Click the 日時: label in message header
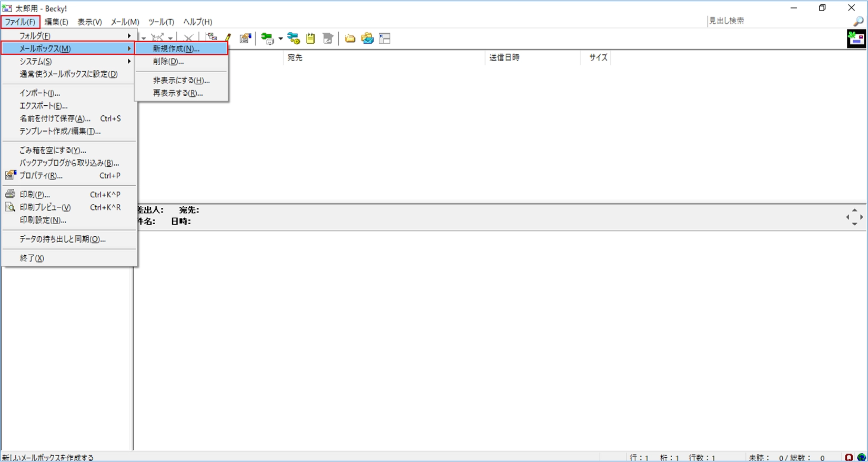Image resolution: width=868 pixels, height=462 pixels. [x=181, y=222]
